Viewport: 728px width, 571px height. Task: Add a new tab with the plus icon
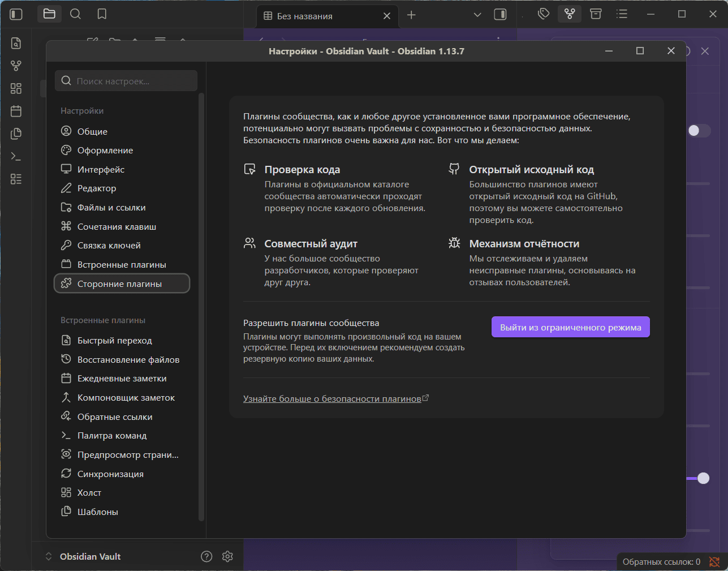pos(411,15)
